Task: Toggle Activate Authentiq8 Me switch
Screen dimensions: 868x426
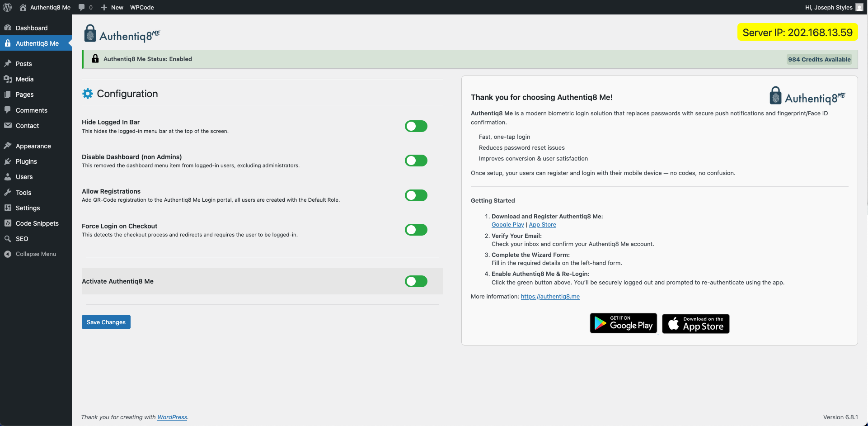Action: coord(416,281)
